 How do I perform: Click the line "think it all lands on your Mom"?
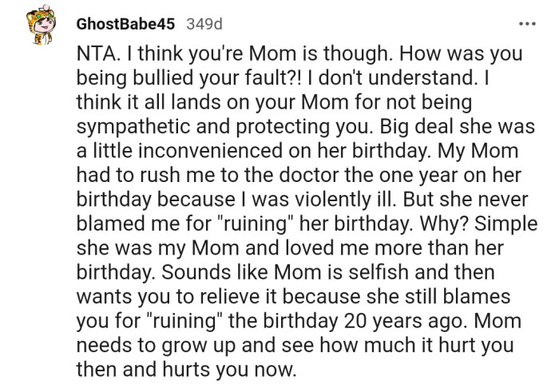click(206, 103)
